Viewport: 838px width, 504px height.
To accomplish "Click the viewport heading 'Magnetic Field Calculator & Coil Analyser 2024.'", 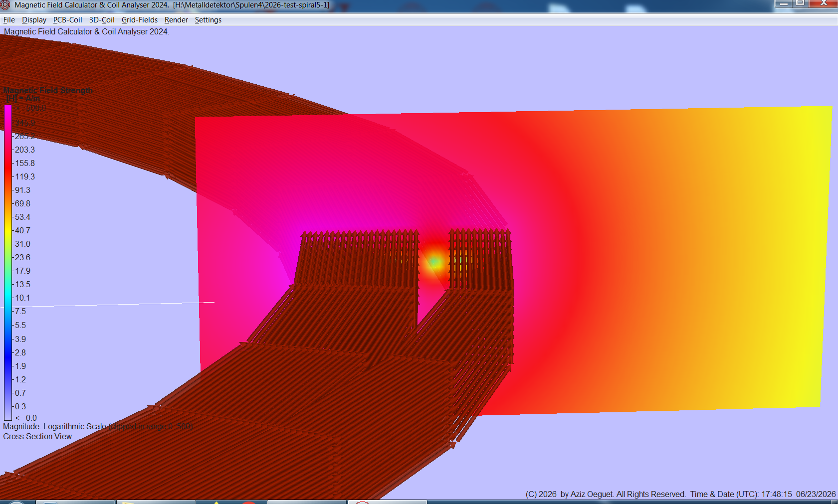I will [x=87, y=31].
